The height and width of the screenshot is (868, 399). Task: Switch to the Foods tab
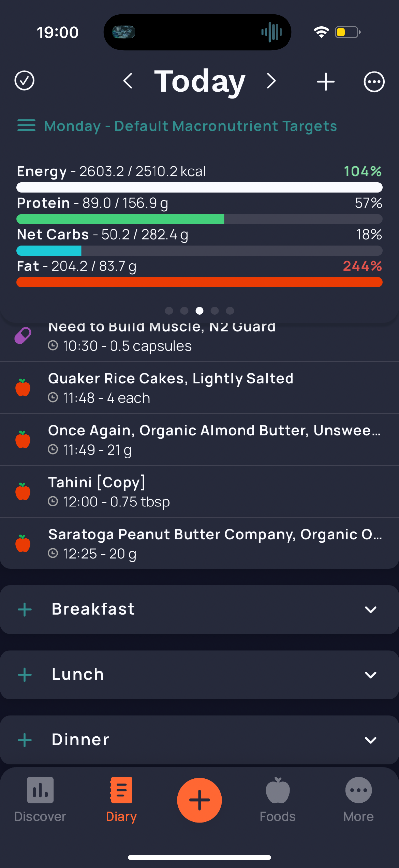click(x=278, y=799)
